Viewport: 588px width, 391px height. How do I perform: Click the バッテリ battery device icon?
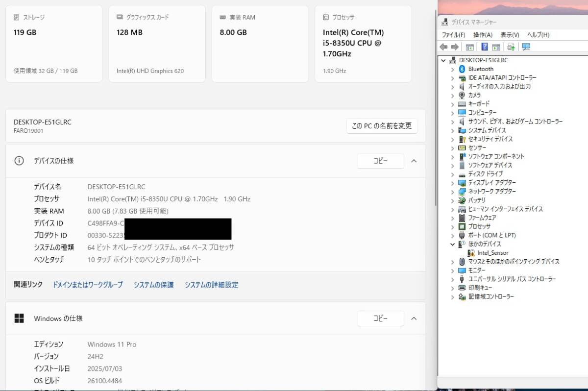coord(462,200)
